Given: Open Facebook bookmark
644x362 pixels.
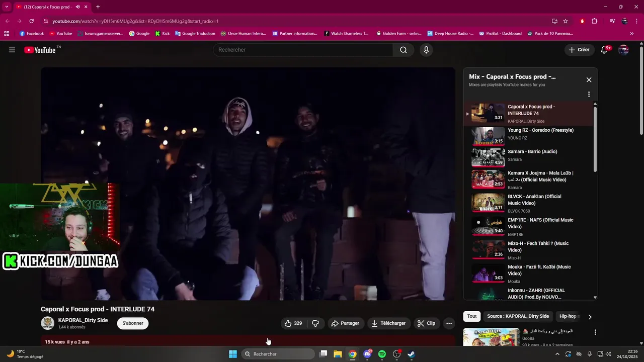Looking at the screenshot, I should [32, 34].
